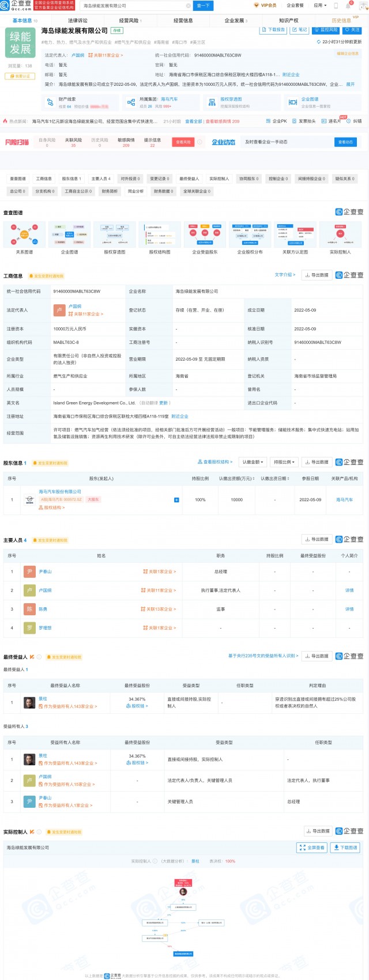Screen dimensions: 369x980
Task: Open the 海马汽车股份有限公司 shareholder link
Action: pyautogui.click(x=60, y=491)
